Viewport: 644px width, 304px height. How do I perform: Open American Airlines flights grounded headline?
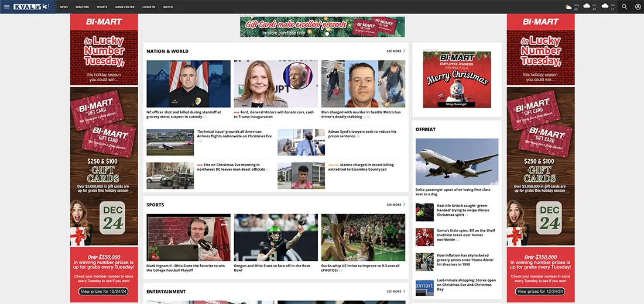click(x=234, y=134)
